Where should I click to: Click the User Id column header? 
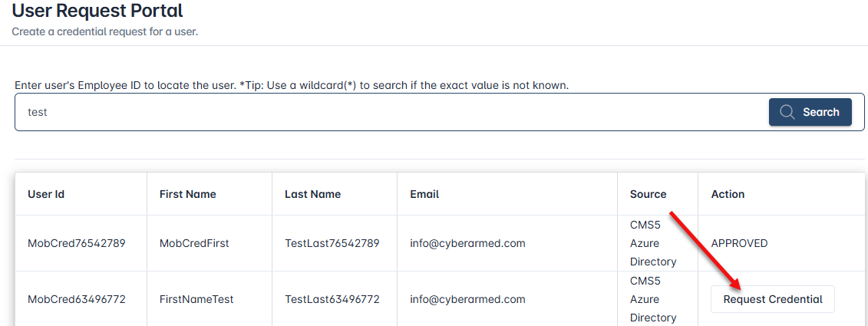46,194
